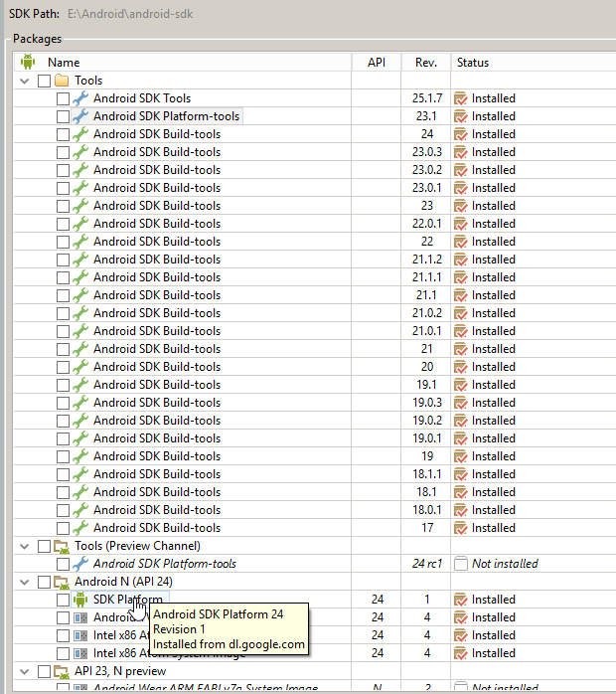
Task: Click the API column header
Action: point(377,63)
